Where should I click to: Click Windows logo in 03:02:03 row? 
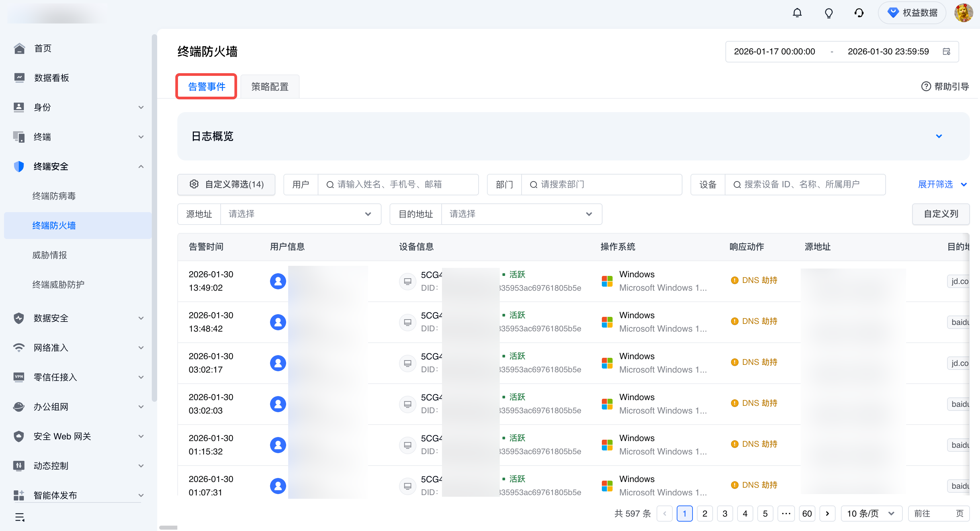coord(607,404)
